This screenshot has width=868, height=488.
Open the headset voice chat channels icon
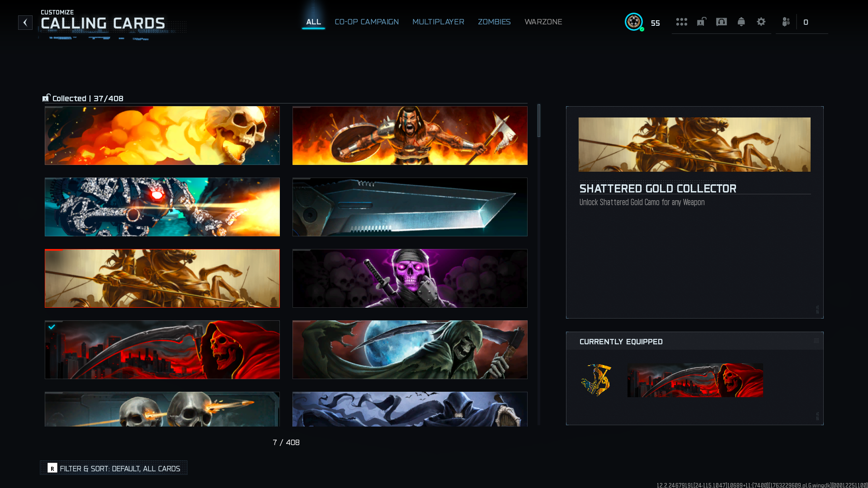coord(722,22)
